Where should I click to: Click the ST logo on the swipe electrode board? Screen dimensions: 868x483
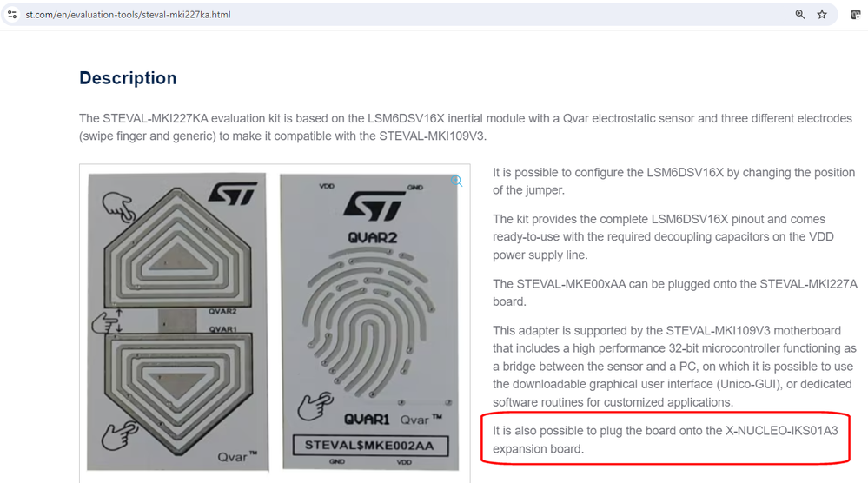(233, 193)
